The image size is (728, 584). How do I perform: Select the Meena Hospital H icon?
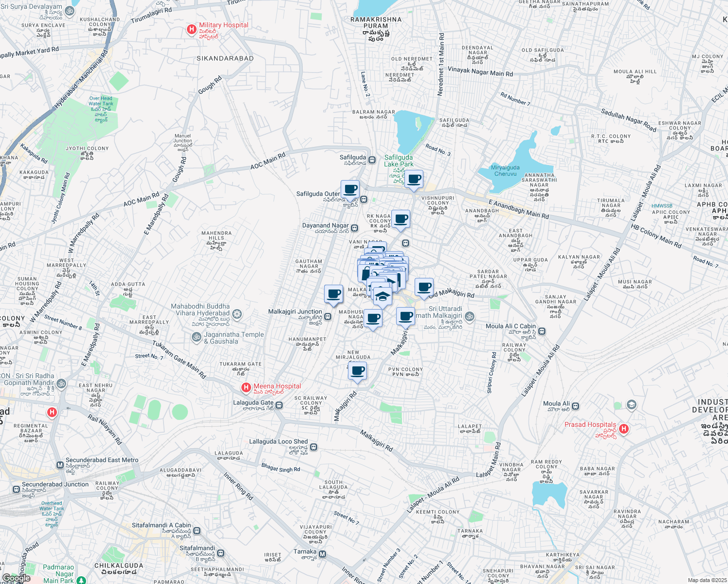[x=246, y=388]
